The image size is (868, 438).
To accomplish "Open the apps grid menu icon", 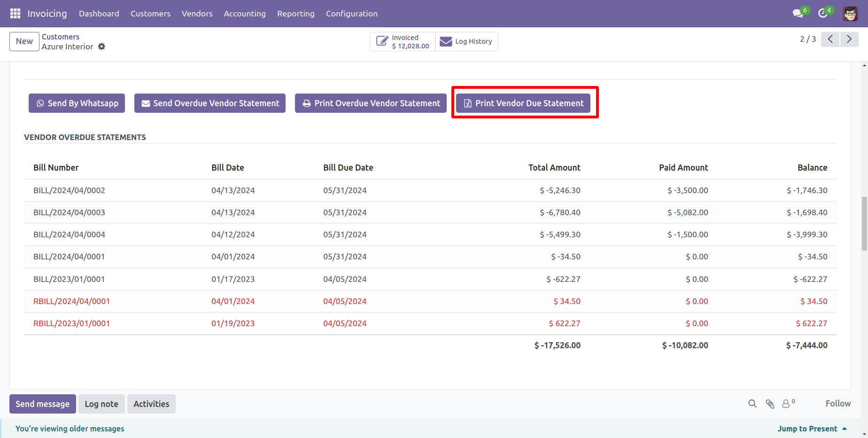I will 15,14.
